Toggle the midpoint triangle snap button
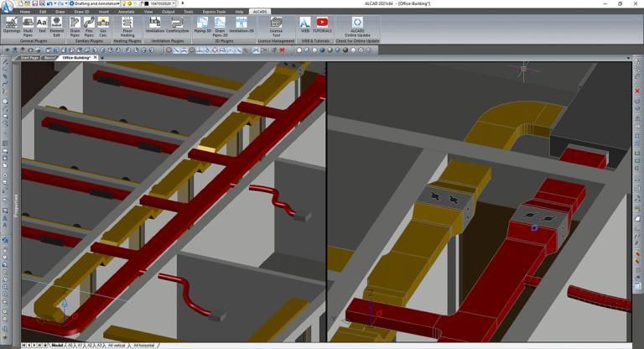 (184, 50)
